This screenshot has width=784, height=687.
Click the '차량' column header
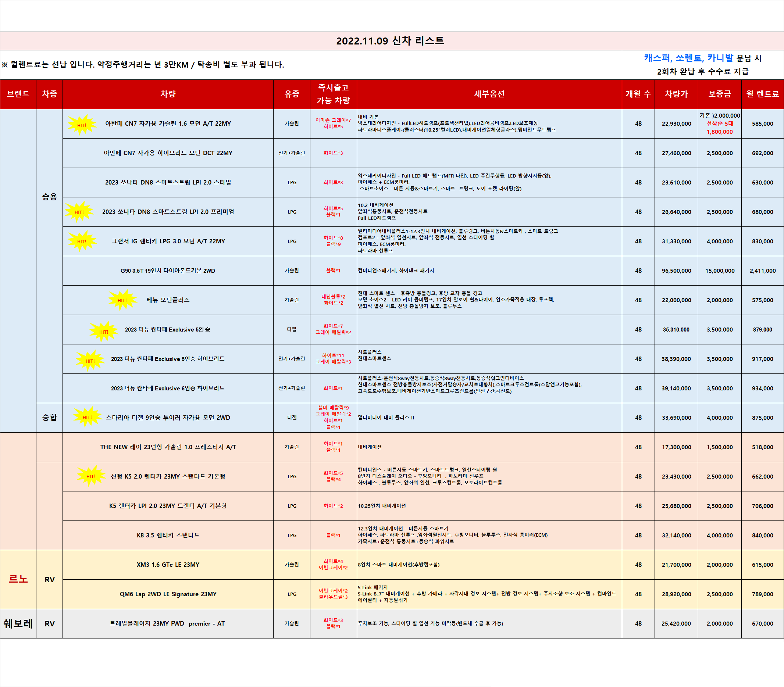[168, 94]
